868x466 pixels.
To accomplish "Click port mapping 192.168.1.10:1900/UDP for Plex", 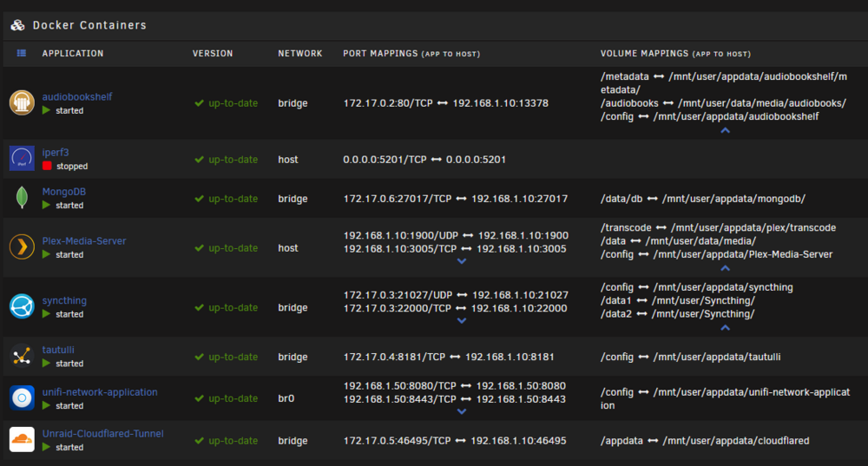I will tap(456, 235).
